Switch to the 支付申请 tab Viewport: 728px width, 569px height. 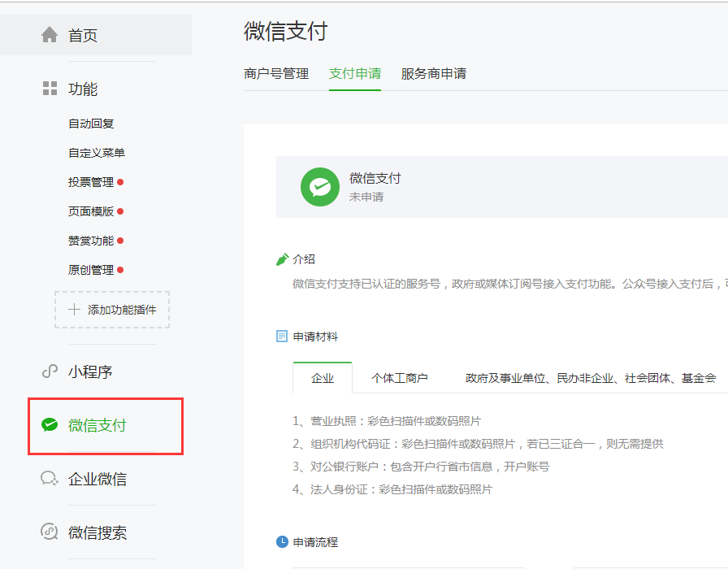click(x=355, y=73)
